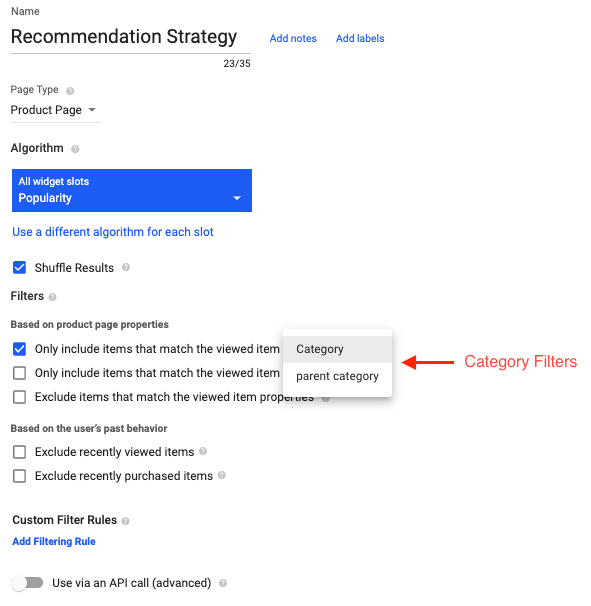Click the Recommendation Strategy name field
Image resolution: width=591 pixels, height=606 pixels.
pyautogui.click(x=131, y=37)
